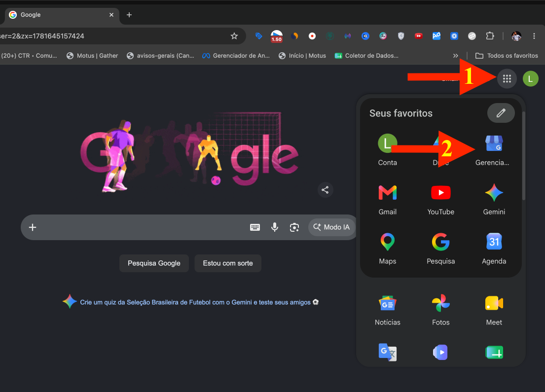This screenshot has height=392, width=545.
Task: Open the Gemini quiz promo link
Action: [195, 302]
